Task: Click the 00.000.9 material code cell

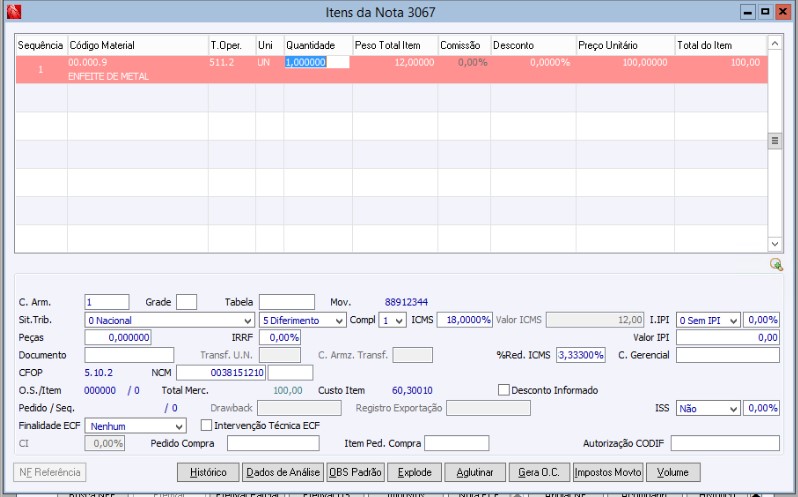Action: click(x=88, y=63)
